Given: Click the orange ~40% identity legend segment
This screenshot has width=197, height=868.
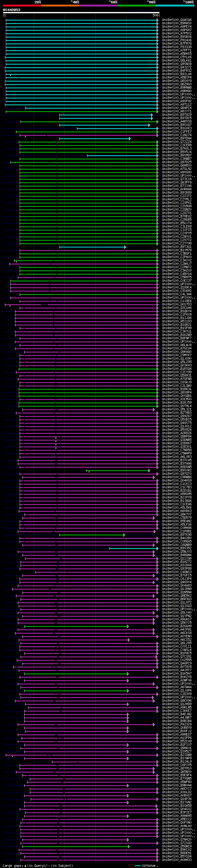Looking at the screenshot, I should coord(60,6).
